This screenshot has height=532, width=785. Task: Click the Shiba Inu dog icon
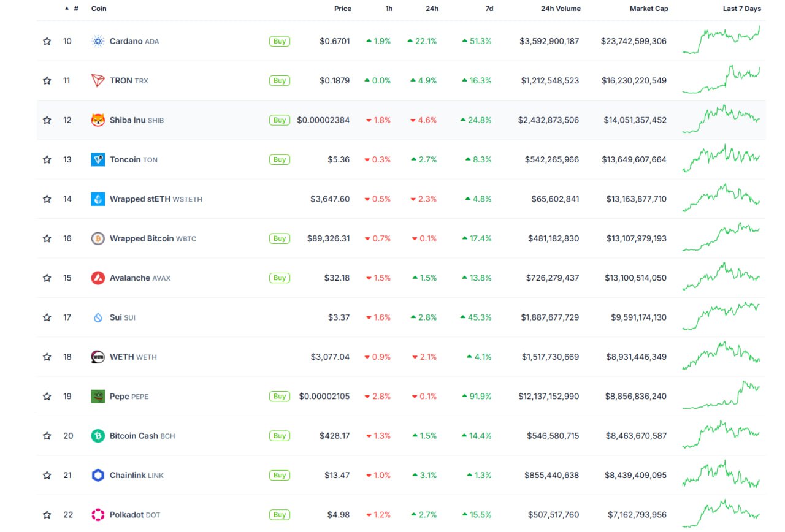(x=98, y=120)
